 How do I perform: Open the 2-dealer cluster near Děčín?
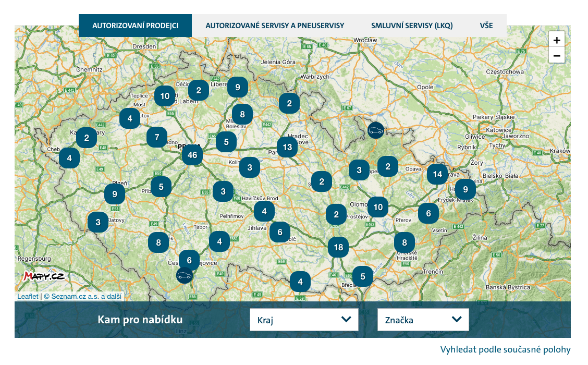click(199, 90)
